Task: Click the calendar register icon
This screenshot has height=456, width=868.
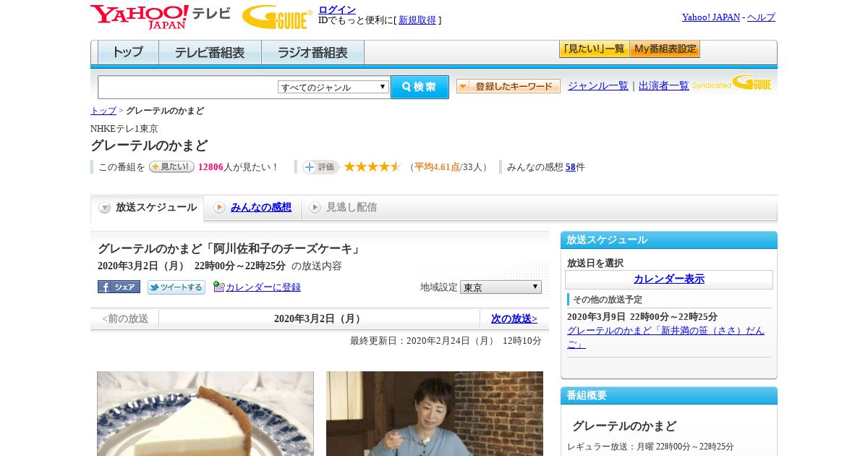Action: 218,287
